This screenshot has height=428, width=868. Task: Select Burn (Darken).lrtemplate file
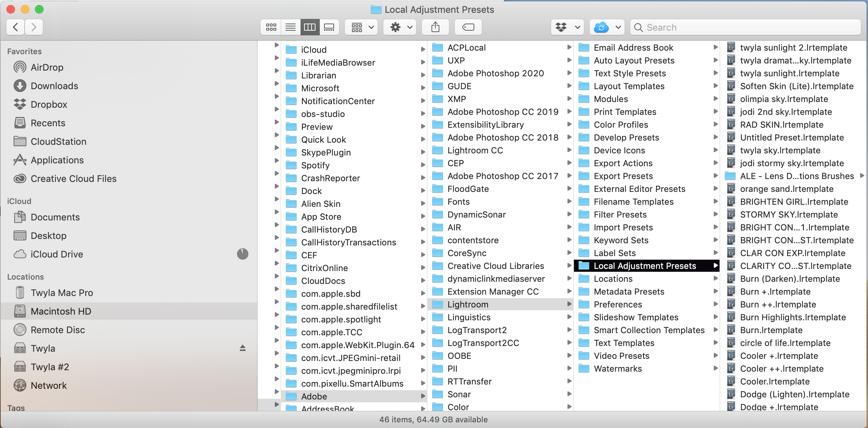pyautogui.click(x=790, y=279)
